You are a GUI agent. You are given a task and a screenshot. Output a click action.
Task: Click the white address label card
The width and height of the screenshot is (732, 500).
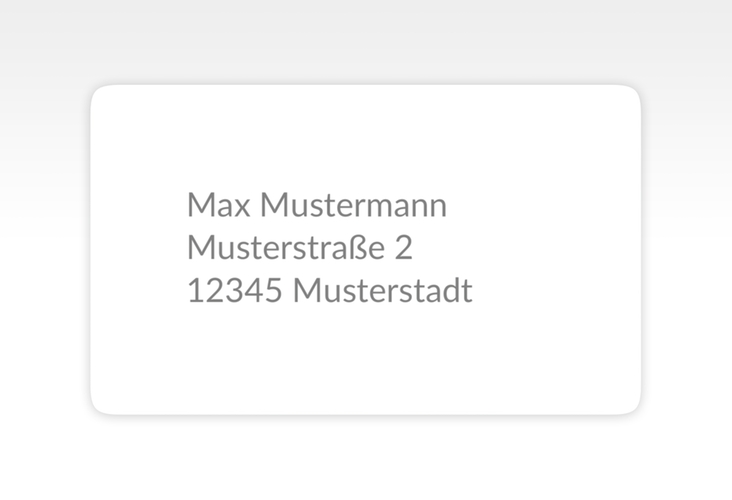coord(366,250)
